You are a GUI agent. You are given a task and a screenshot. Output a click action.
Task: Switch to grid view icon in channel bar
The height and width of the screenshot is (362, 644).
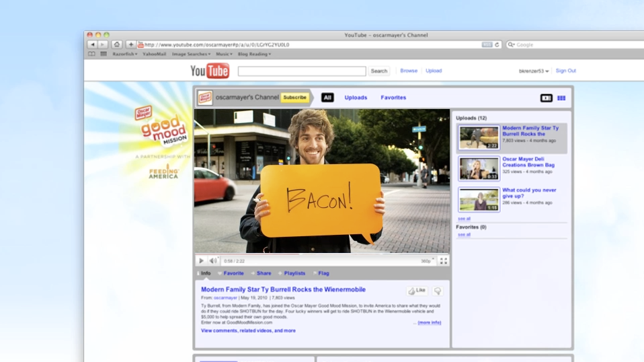coord(561,98)
